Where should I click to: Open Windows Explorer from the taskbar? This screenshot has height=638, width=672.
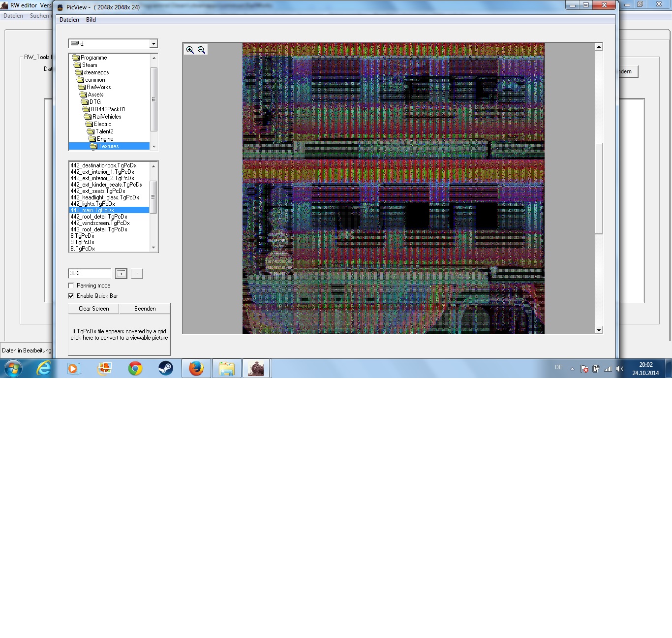point(227,368)
